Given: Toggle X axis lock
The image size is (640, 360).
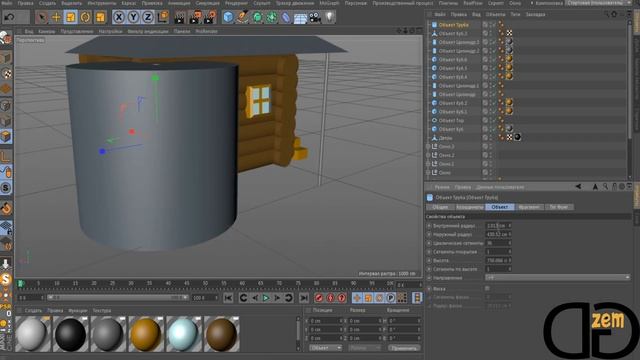Looking at the screenshot, I should [118, 17].
